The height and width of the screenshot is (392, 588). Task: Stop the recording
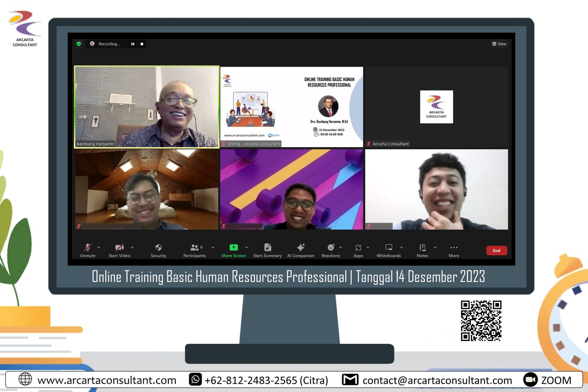click(x=142, y=44)
